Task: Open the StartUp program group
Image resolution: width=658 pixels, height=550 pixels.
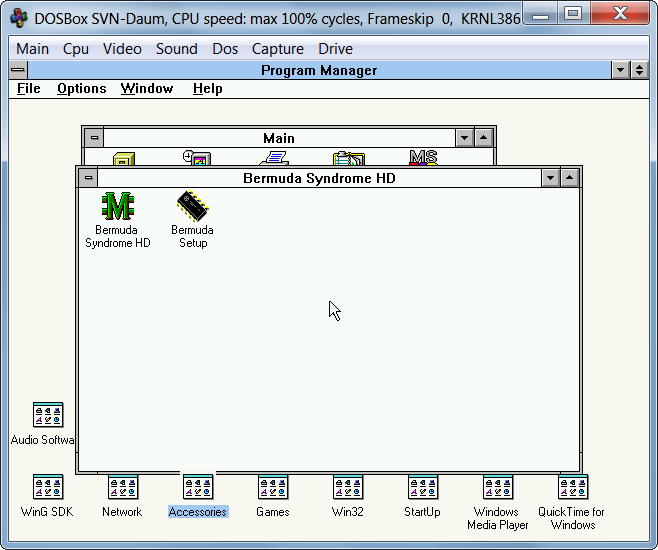Action: (x=422, y=488)
